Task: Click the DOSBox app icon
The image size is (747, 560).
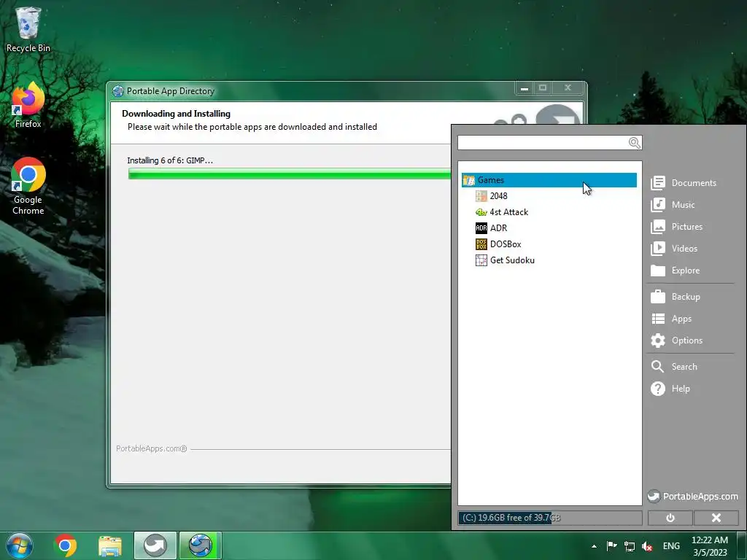Action: tap(481, 244)
